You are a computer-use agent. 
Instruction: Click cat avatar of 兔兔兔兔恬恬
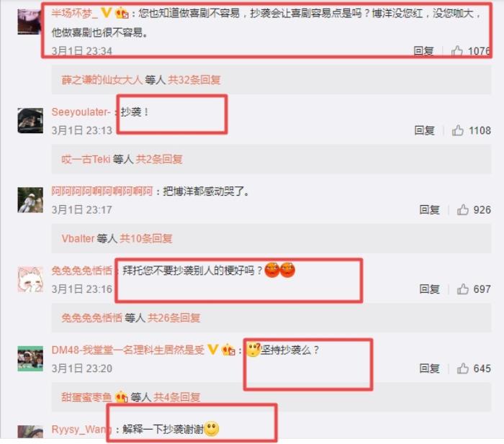point(30,279)
